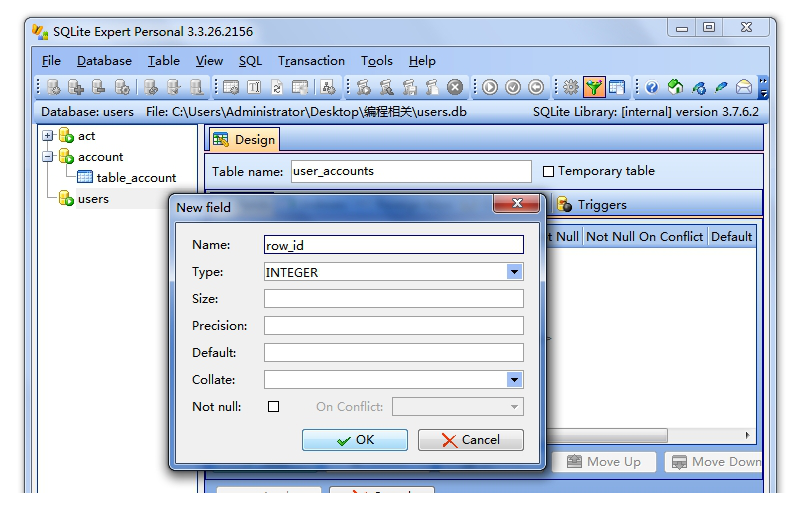Cancel the New field dialog
Screen dimensions: 800x512
pos(470,440)
